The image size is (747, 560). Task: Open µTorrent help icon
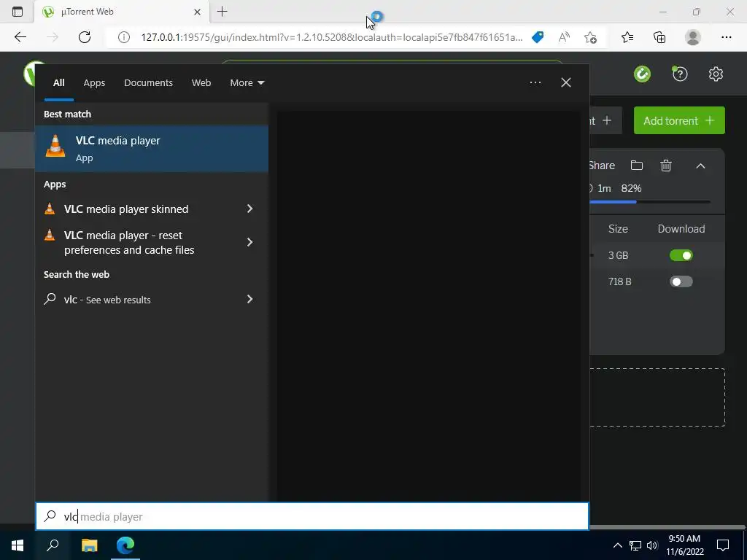pos(680,74)
